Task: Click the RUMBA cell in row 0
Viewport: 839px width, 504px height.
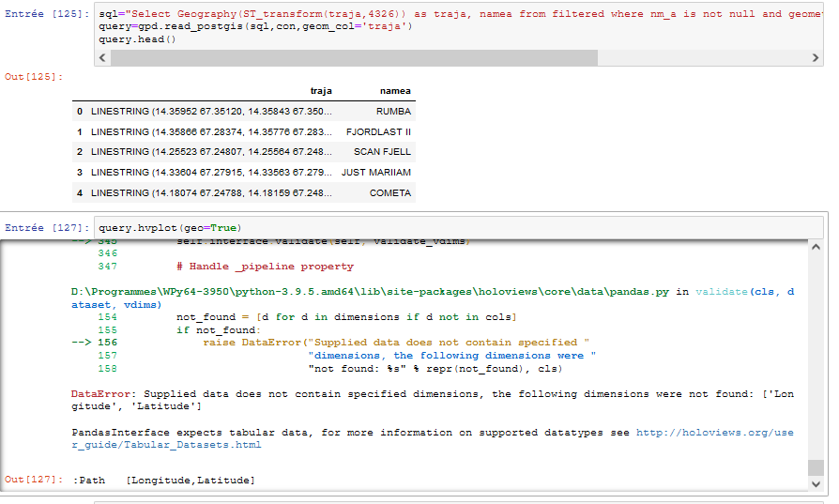Action: pos(393,112)
